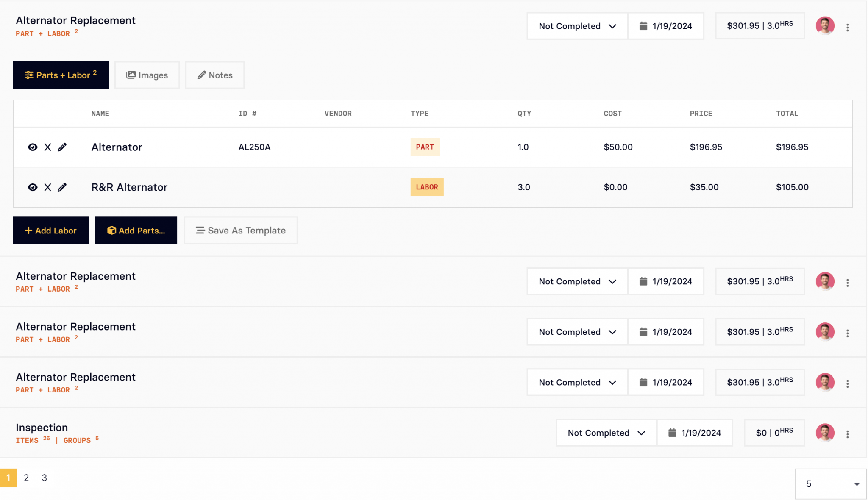Open the calendar icon for the first Alternator Replacement
This screenshot has height=500, width=868.
tap(643, 26)
